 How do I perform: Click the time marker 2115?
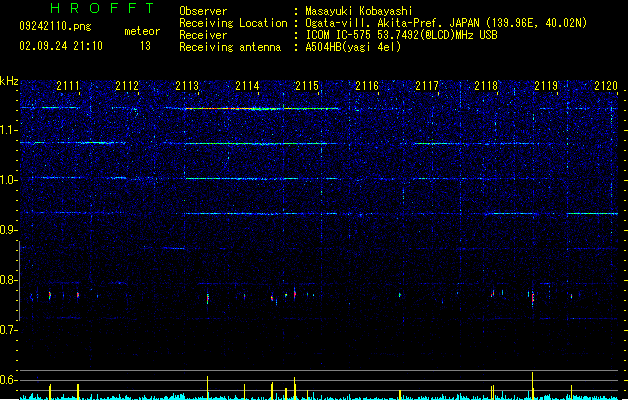307,86
